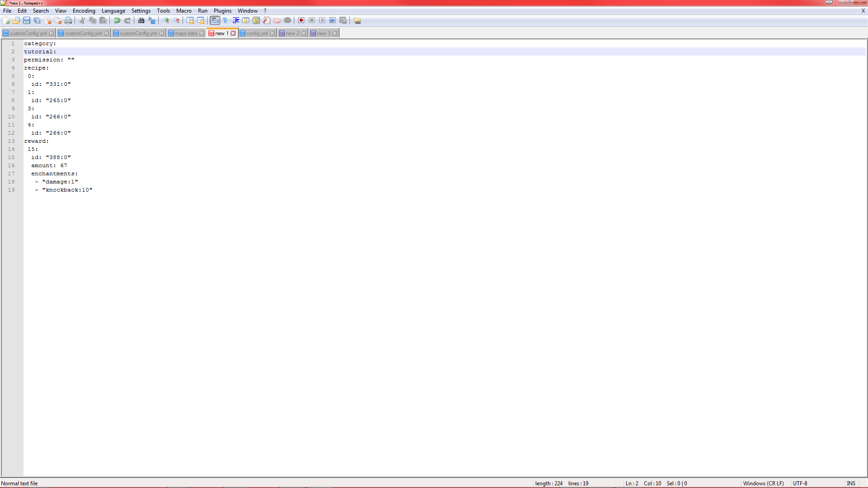Open the File menu
Screen dimensions: 868x488
pyautogui.click(x=7, y=11)
